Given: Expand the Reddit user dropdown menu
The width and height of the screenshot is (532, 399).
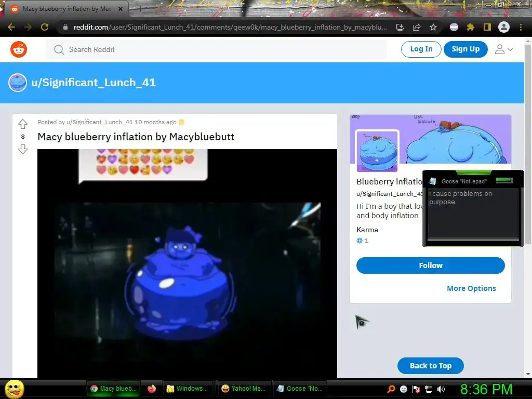Looking at the screenshot, I should 504,49.
